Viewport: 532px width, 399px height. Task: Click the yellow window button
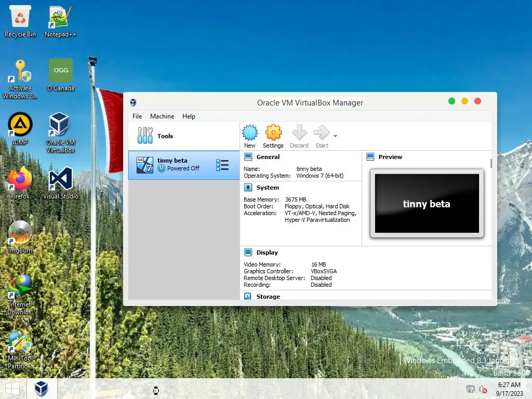(x=465, y=101)
